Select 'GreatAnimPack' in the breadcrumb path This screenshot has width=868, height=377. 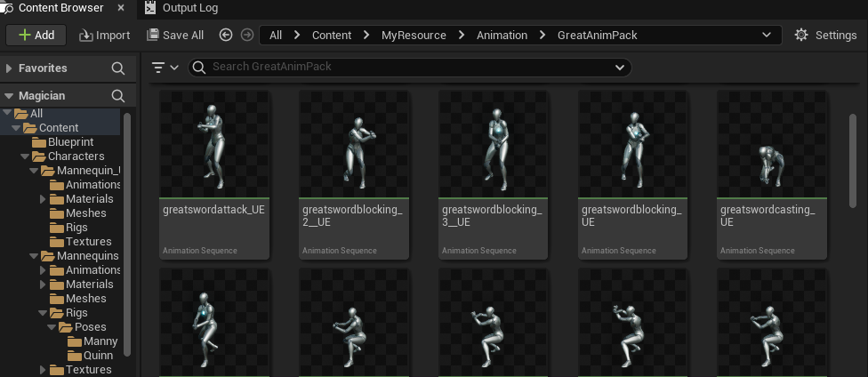(x=598, y=35)
